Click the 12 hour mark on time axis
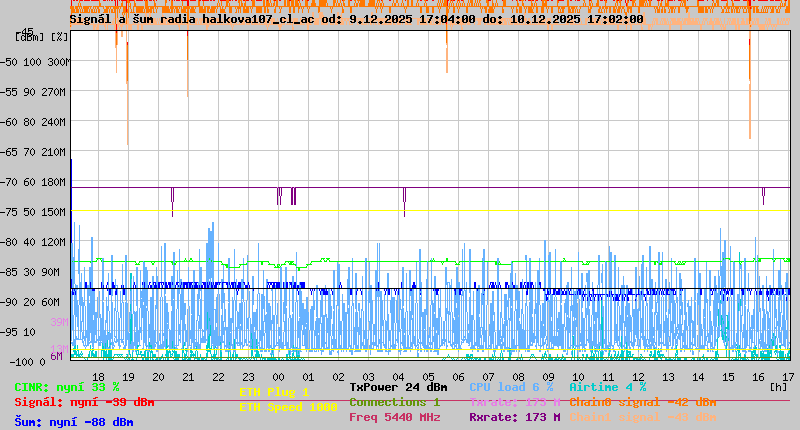Screen dimensions: 800x430 pyautogui.click(x=638, y=376)
